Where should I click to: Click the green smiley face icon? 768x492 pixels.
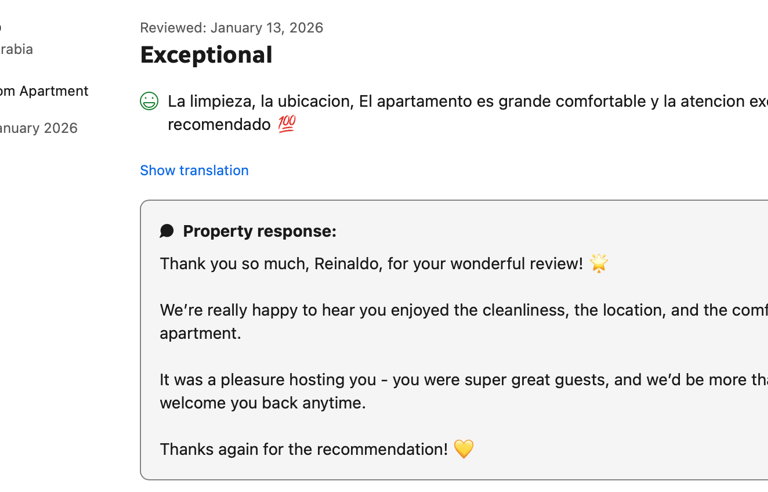[149, 101]
